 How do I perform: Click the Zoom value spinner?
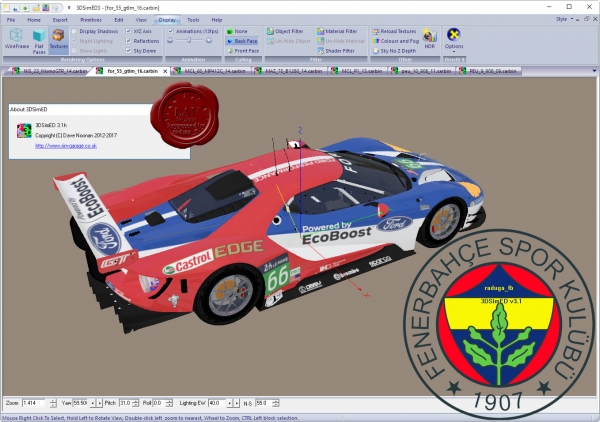53,403
